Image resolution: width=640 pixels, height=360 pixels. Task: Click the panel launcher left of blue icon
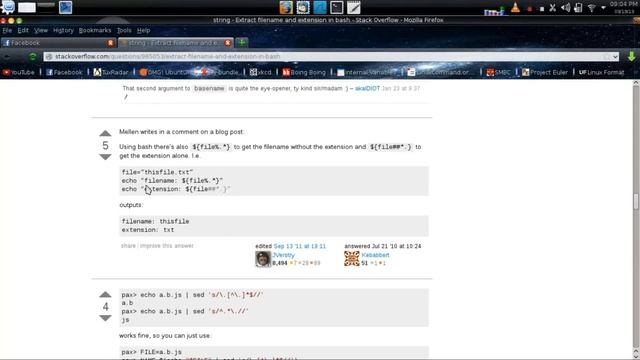(303, 7)
